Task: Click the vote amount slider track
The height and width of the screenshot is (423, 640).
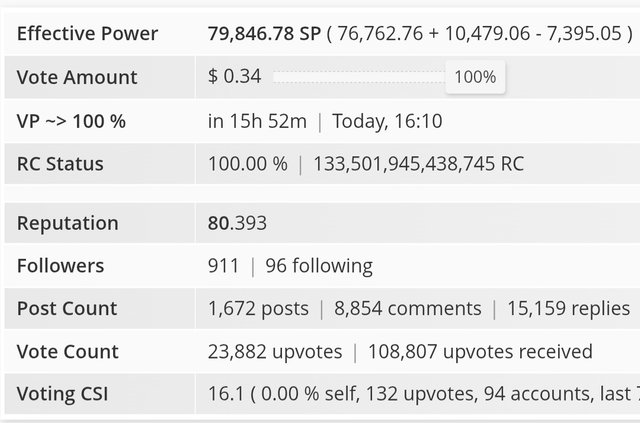Action: (359, 77)
